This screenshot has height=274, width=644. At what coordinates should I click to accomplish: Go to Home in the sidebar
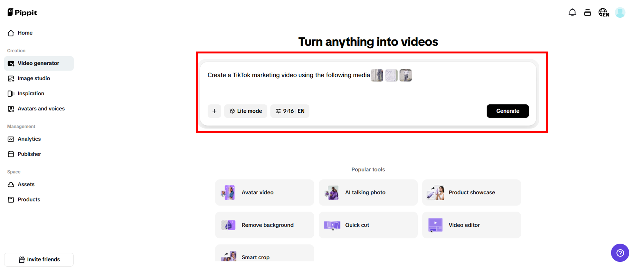(25, 33)
